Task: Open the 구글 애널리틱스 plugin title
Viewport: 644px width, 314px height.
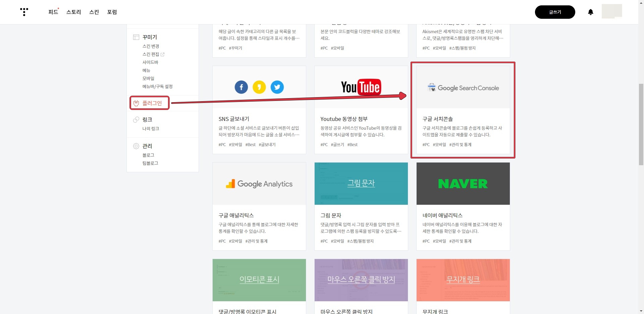Action: point(236,215)
